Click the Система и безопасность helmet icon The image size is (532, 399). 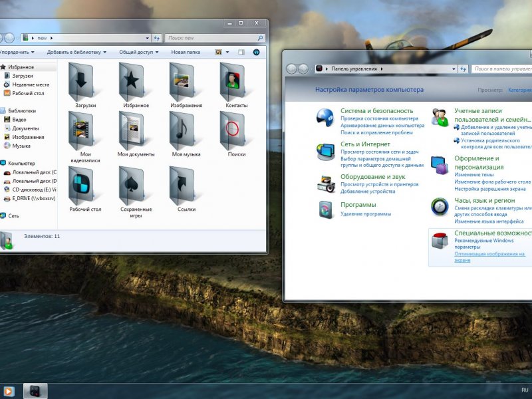click(325, 118)
